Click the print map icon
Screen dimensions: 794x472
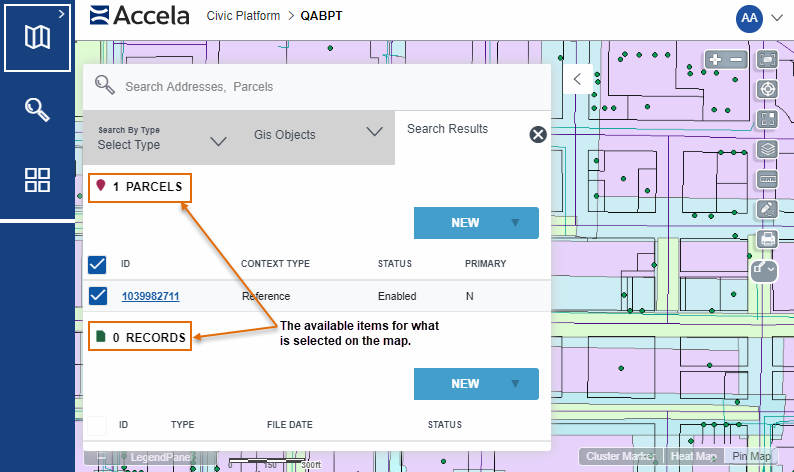767,238
